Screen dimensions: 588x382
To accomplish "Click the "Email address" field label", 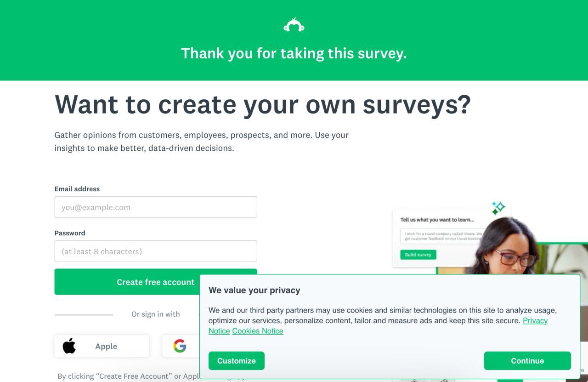I will tap(77, 189).
